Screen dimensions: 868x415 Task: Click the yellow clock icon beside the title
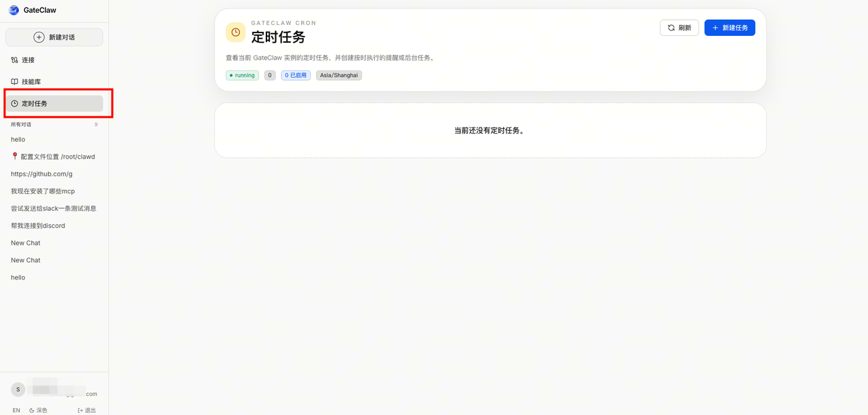pos(235,32)
